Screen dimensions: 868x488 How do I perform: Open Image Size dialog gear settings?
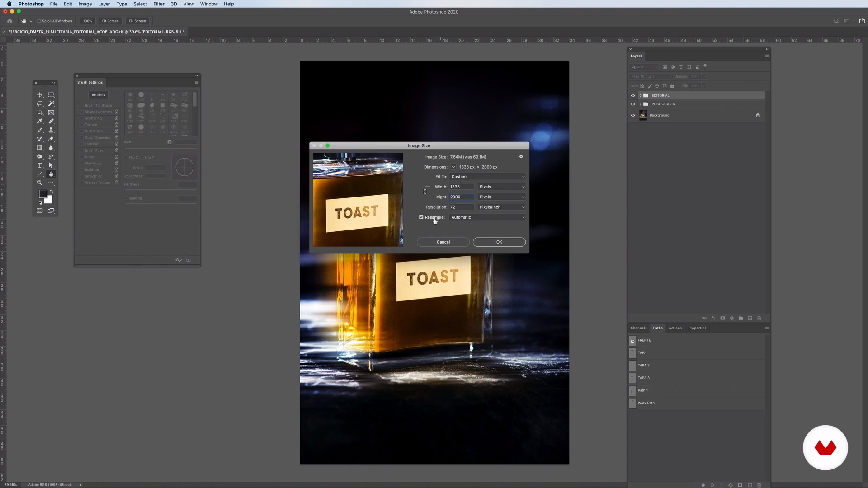pos(521,157)
